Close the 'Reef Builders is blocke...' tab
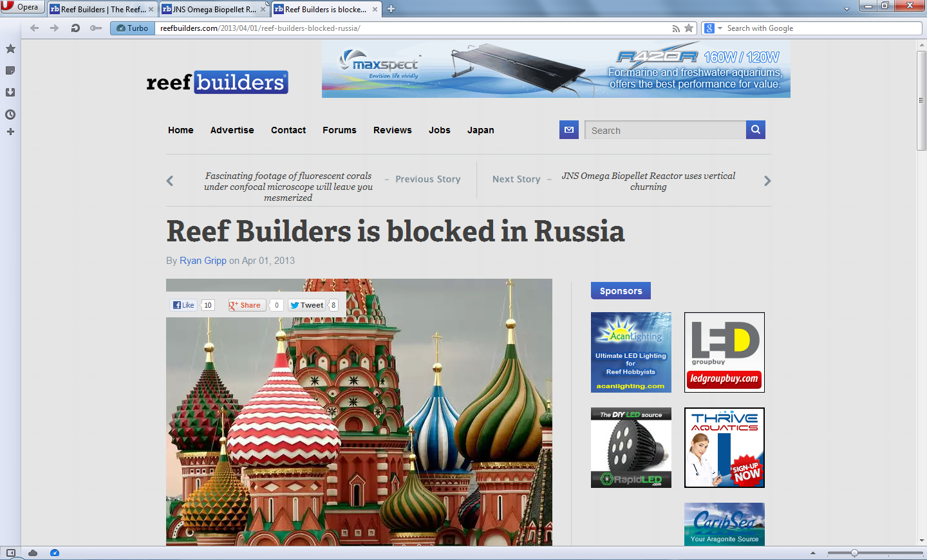The image size is (927, 560). point(375,9)
